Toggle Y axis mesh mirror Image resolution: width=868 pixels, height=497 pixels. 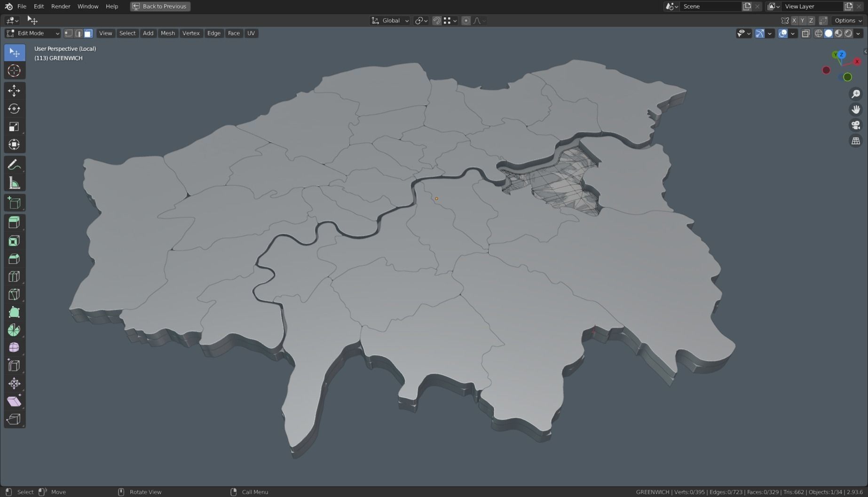[803, 21]
